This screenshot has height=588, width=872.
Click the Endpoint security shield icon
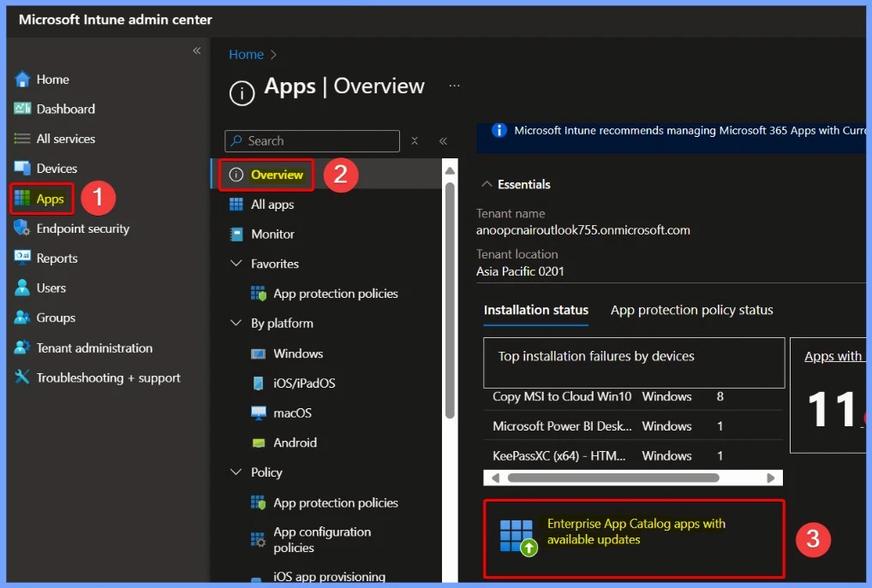click(22, 228)
